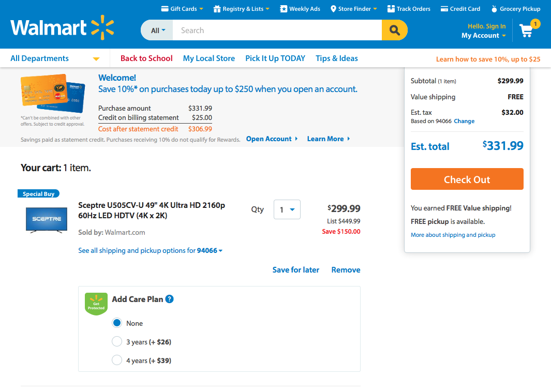The width and height of the screenshot is (551, 392).
Task: Open Tips & Ideas
Action: tap(337, 58)
